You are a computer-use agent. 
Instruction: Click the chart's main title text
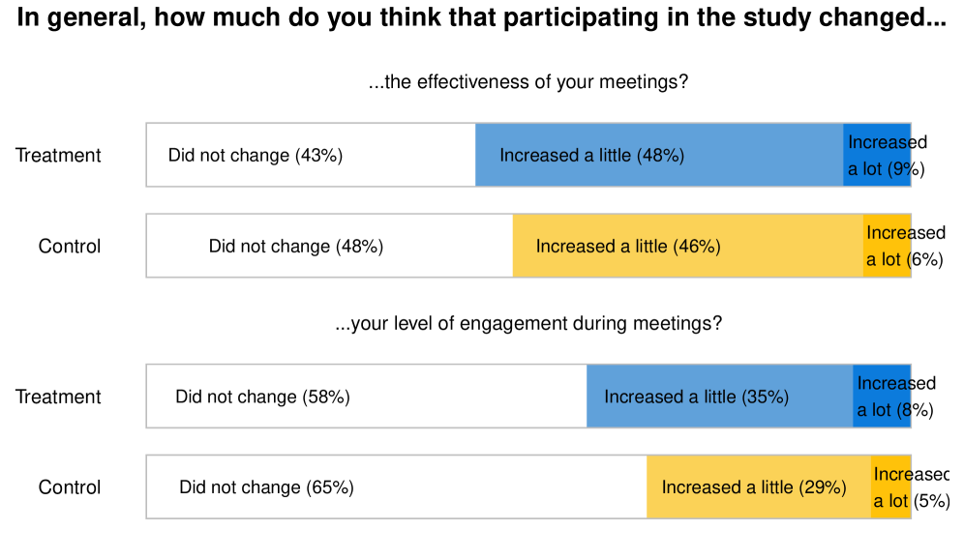click(481, 20)
